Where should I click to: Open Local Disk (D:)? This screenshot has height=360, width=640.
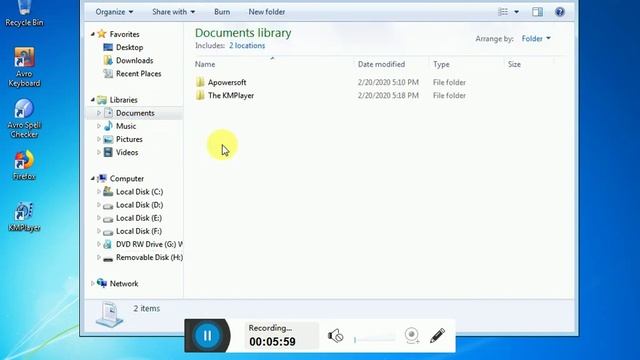139,204
